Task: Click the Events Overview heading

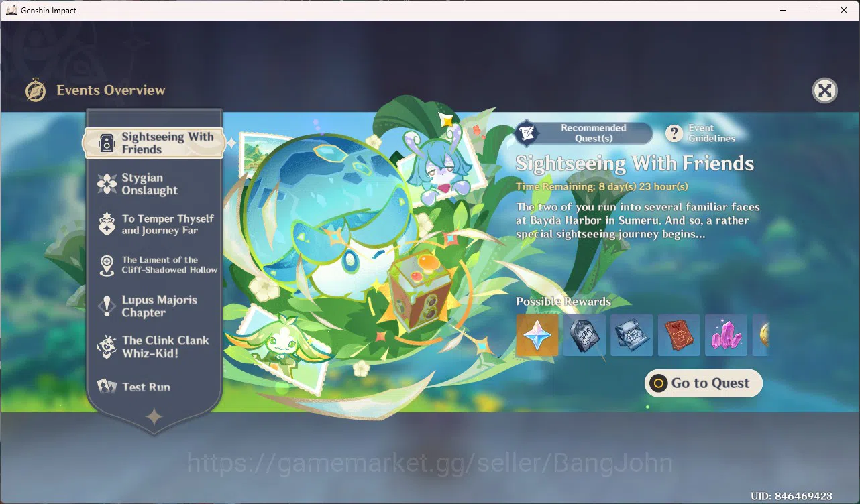Action: point(111,90)
